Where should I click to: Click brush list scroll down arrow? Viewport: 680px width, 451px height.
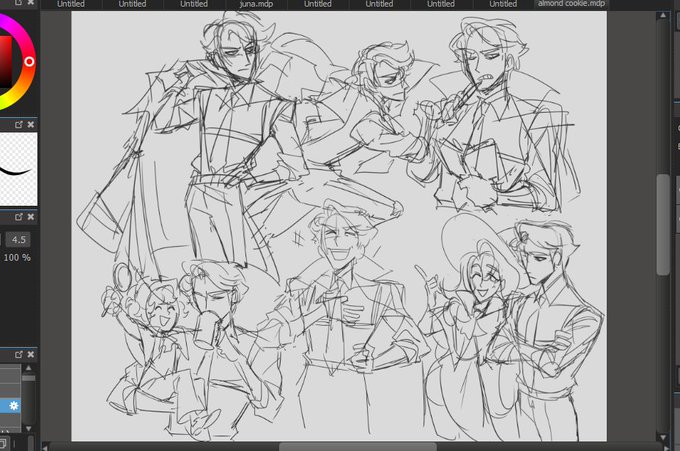click(28, 428)
